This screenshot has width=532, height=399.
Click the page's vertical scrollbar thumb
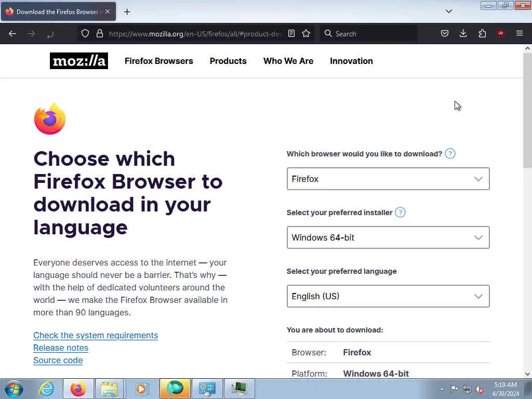click(527, 109)
